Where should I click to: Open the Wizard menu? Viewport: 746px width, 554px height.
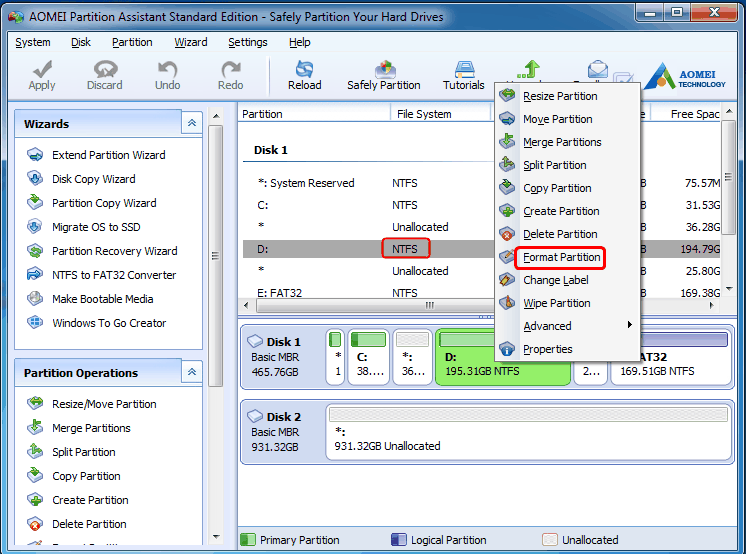tap(191, 42)
